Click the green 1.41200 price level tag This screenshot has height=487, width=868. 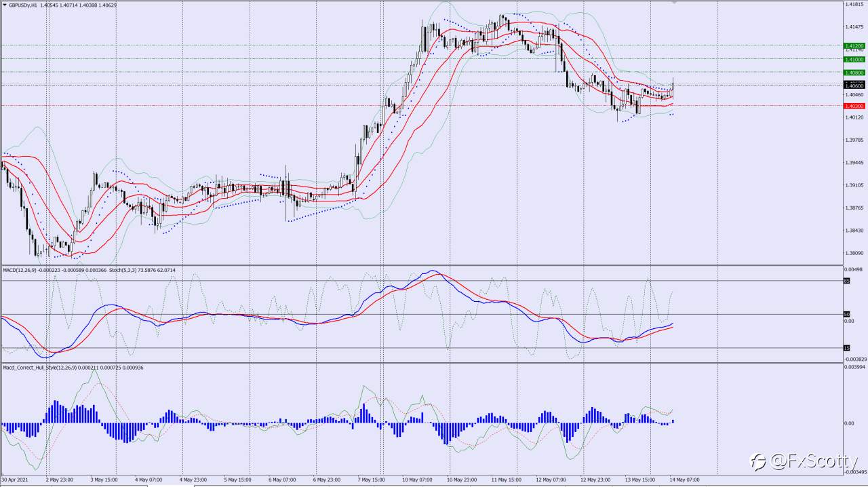853,45
